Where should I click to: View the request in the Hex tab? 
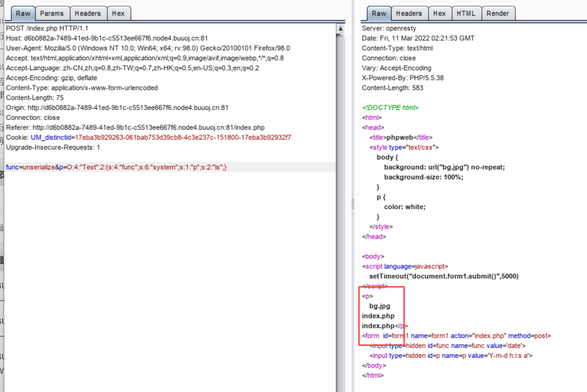click(x=119, y=13)
